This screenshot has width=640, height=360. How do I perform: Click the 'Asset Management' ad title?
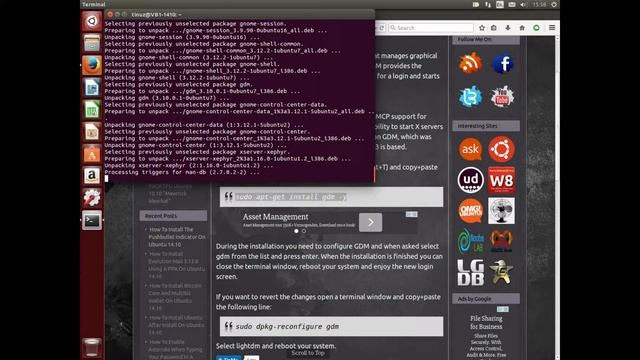pyautogui.click(x=276, y=217)
